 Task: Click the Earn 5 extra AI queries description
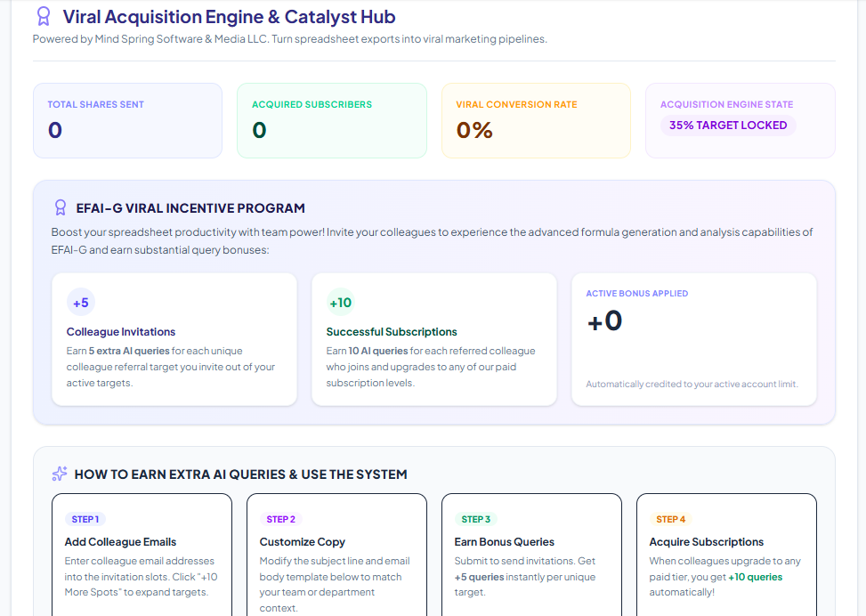pyautogui.click(x=171, y=367)
